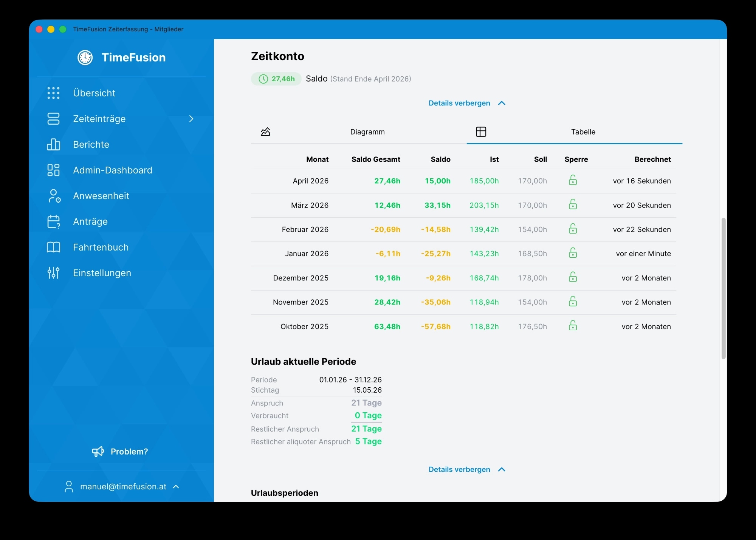Screen dimensions: 756x540
Task: Click the vertical scrollbar thumb
Action: pyautogui.click(x=723, y=288)
